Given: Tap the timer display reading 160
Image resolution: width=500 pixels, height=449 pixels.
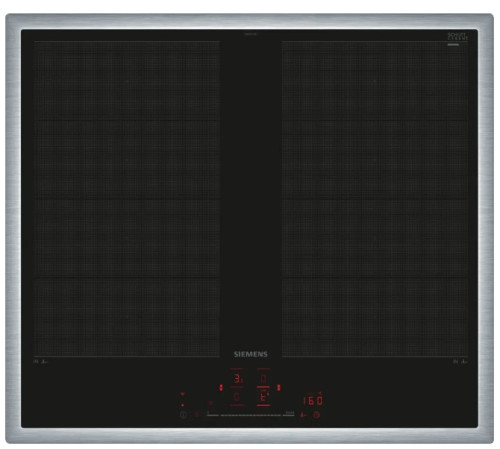Looking at the screenshot, I should pos(313,400).
